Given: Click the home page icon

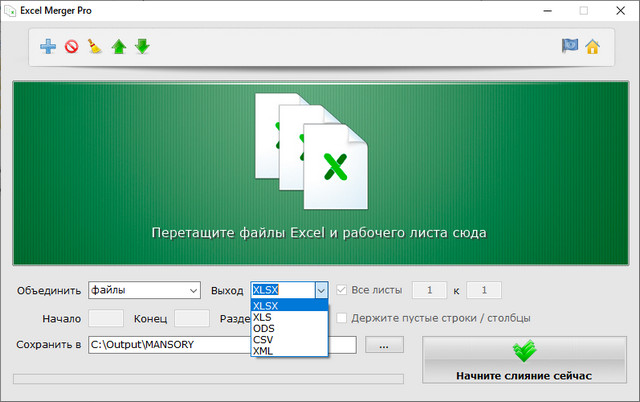Looking at the screenshot, I should (592, 46).
